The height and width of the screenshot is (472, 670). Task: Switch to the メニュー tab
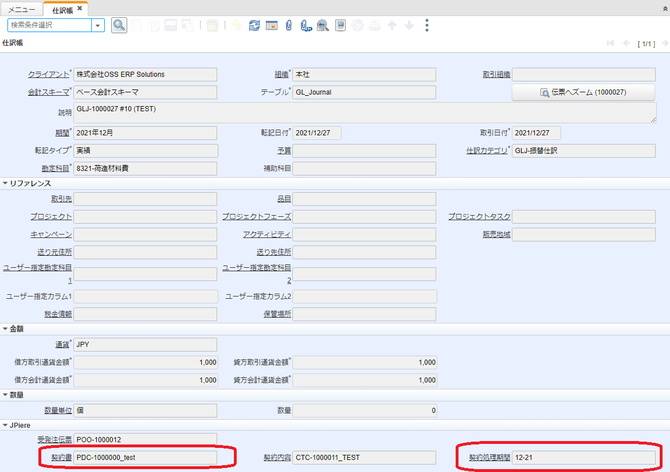21,9
